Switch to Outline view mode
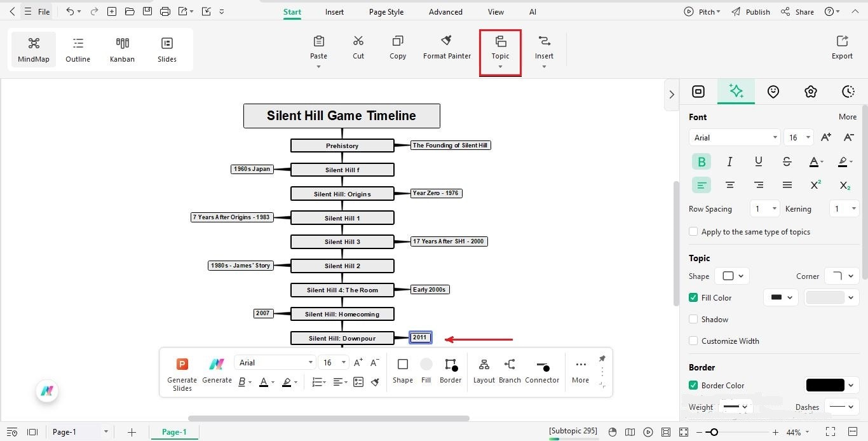The height and width of the screenshot is (441, 868). (x=78, y=50)
